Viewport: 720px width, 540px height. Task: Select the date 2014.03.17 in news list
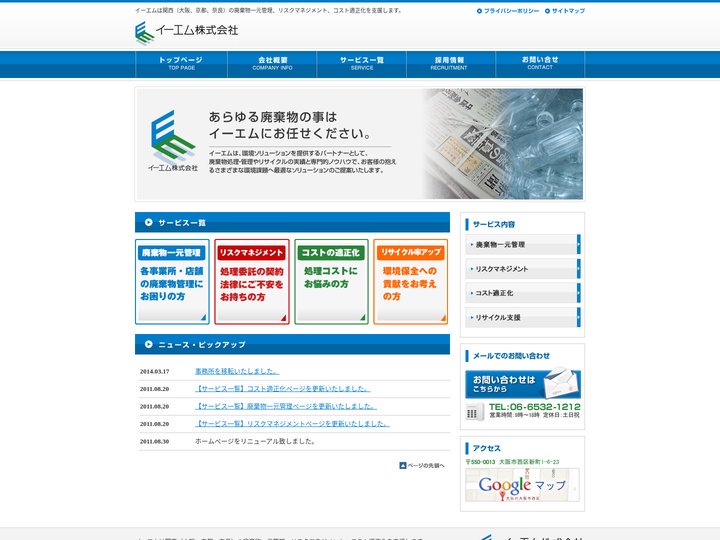coord(154,371)
